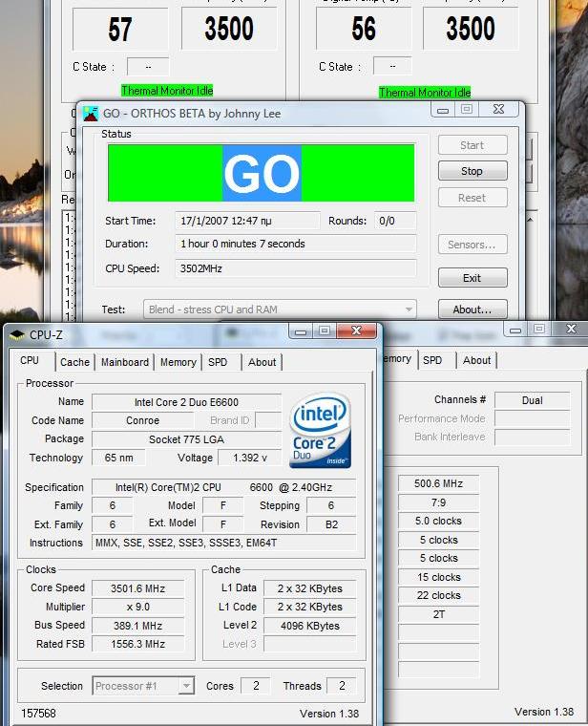Select the SPD tab in front CPU-Z
The width and height of the screenshot is (588, 726).
tap(218, 362)
